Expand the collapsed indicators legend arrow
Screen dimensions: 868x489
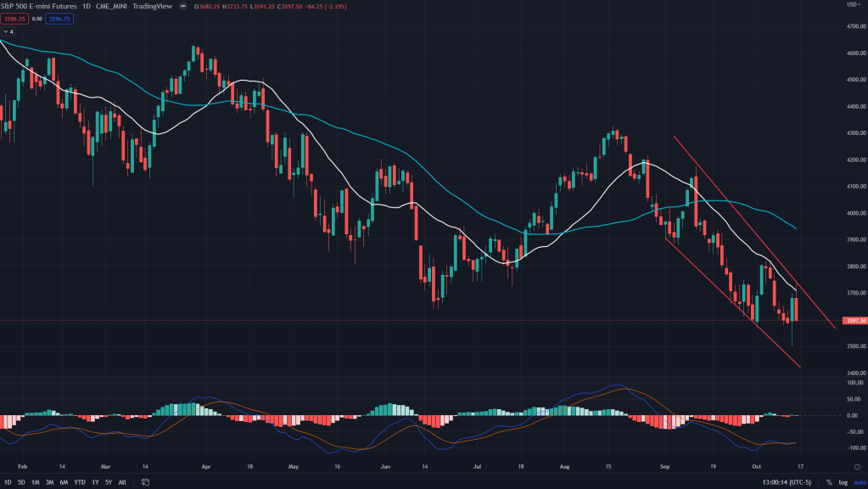(7, 31)
